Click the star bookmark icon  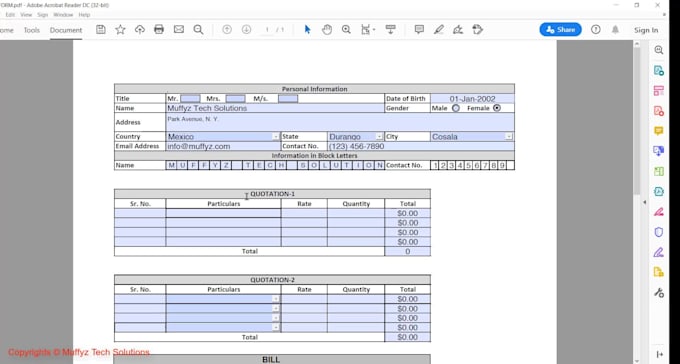120,30
